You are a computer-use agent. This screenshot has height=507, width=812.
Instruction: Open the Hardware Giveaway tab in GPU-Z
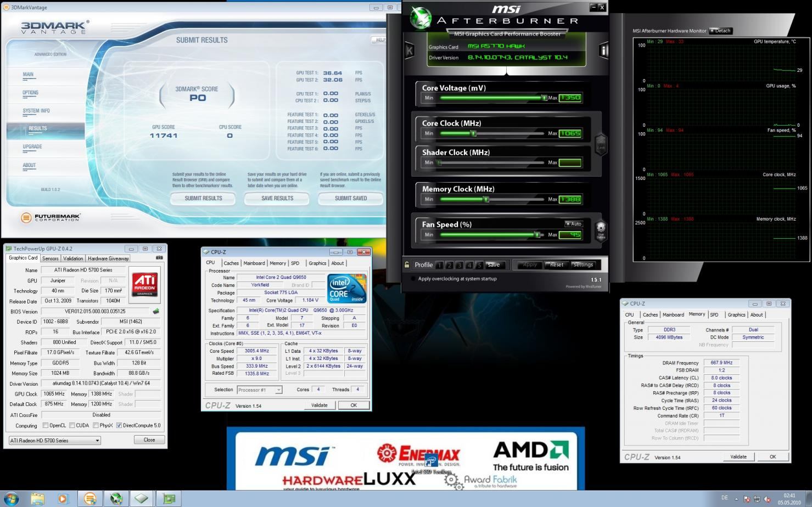click(108, 258)
